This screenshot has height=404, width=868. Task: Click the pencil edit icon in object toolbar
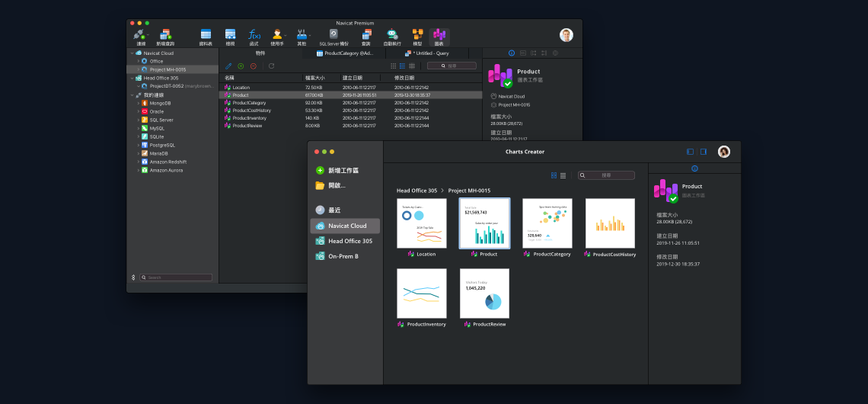point(228,66)
